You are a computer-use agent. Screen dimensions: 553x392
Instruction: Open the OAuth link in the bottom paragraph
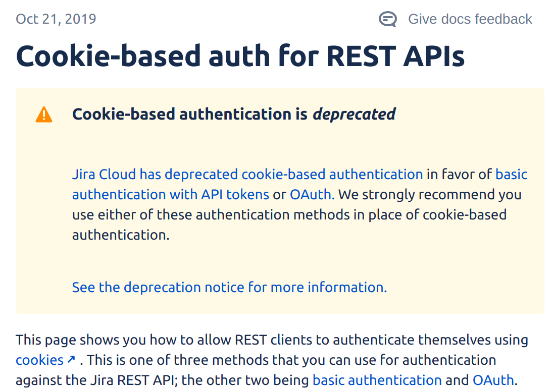[493, 380]
